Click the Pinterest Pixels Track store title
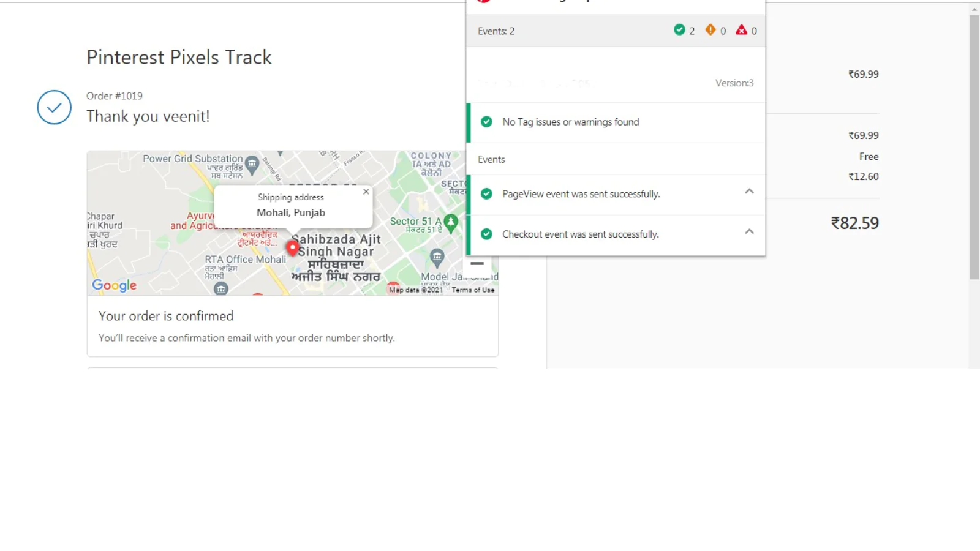The image size is (980, 551). 179,57
